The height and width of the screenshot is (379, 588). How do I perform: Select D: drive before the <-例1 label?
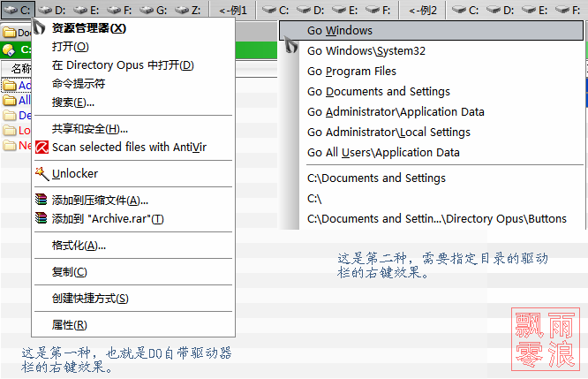click(52, 10)
